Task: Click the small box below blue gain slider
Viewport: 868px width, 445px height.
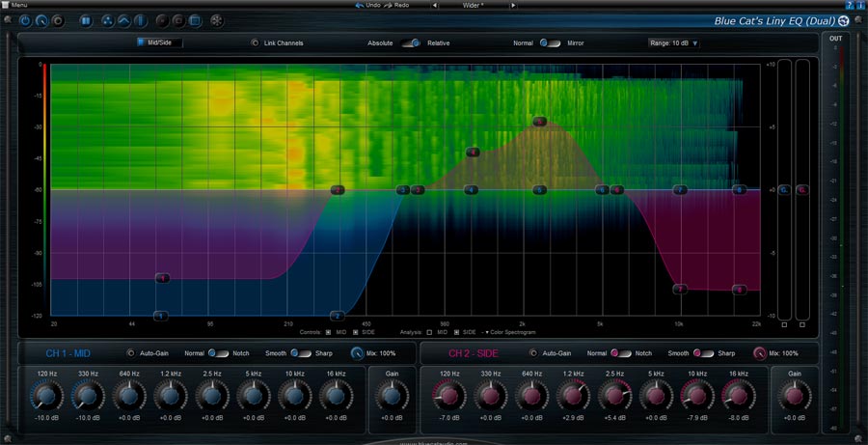Action: pyautogui.click(x=784, y=324)
